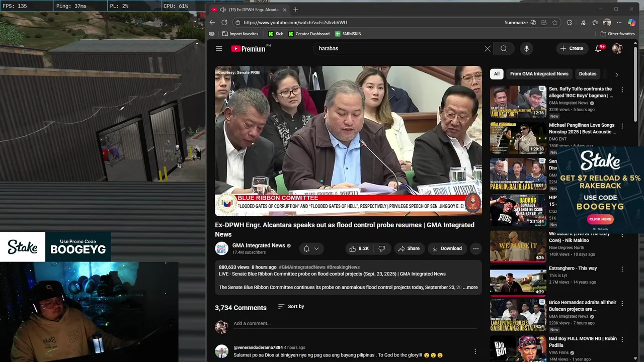This screenshot has width=644, height=362.
Task: Open more actions ellipsis under video
Action: point(475,248)
